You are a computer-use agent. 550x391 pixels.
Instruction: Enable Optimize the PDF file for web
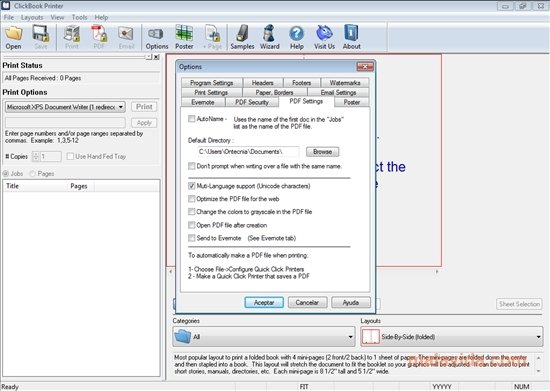click(192, 199)
